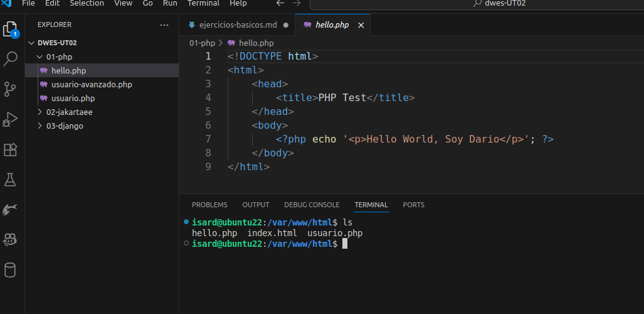This screenshot has width=644, height=314.
Task: Click unsaved dot on ejercicios-basicos.md tab
Action: pos(286,25)
